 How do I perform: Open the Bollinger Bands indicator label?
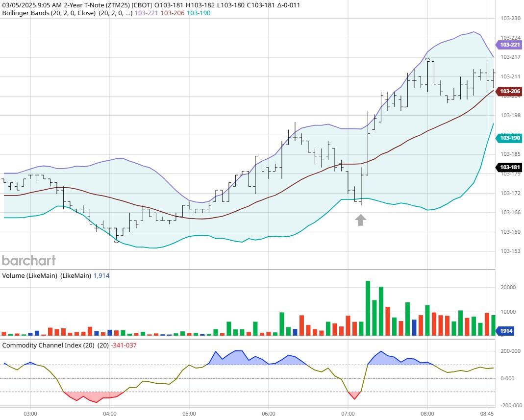click(49, 13)
